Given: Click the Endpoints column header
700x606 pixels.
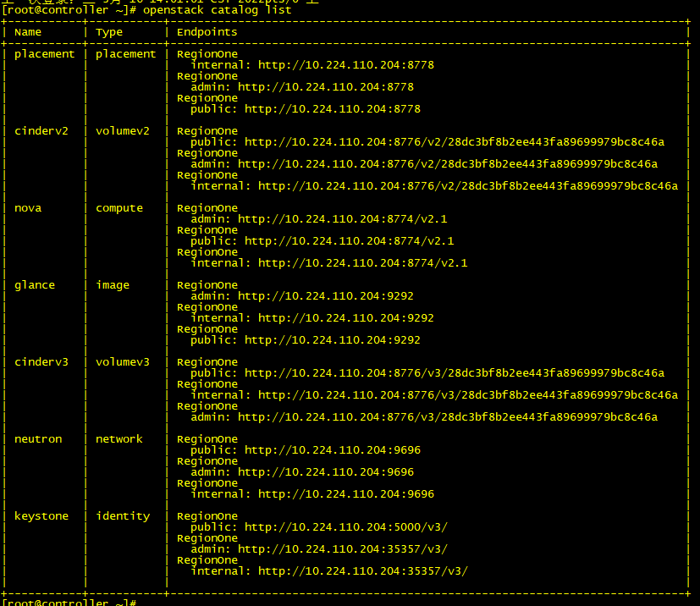Looking at the screenshot, I should pyautogui.click(x=207, y=32).
